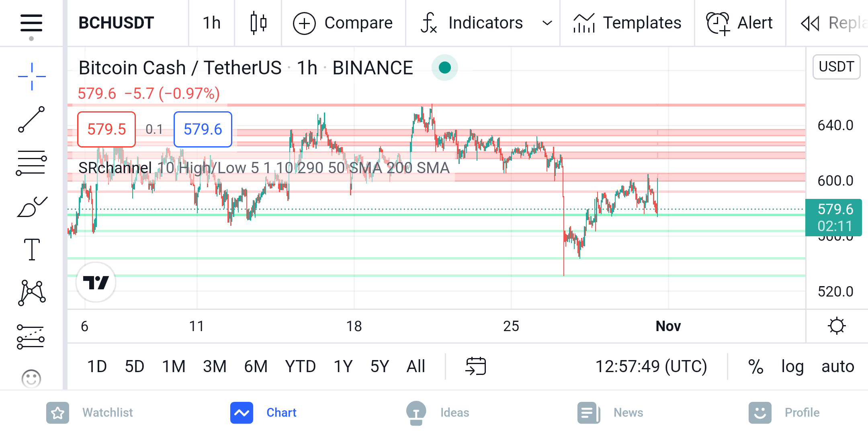Open Indicators via the fx icon
Image resolution: width=868 pixels, height=434 pixels.
click(428, 23)
